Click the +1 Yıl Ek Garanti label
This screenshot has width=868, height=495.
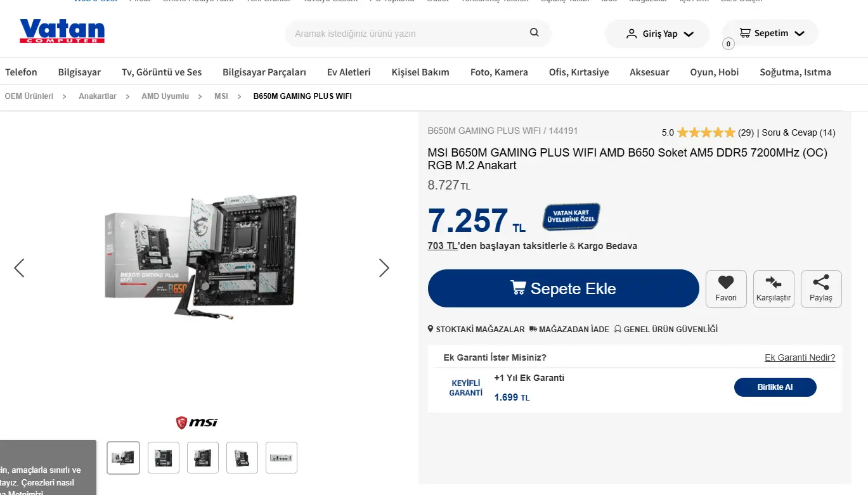pos(529,378)
